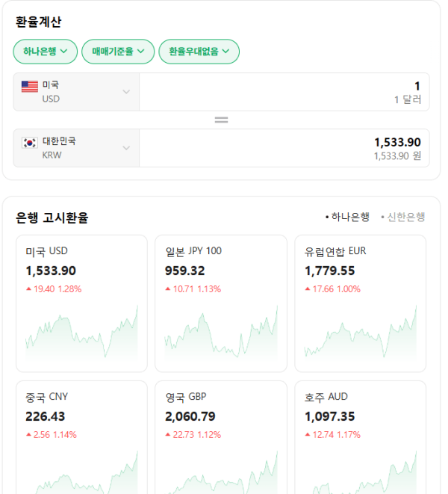The height and width of the screenshot is (494, 448).
Task: Open the 호주 AUD rate card
Action: coord(360,437)
